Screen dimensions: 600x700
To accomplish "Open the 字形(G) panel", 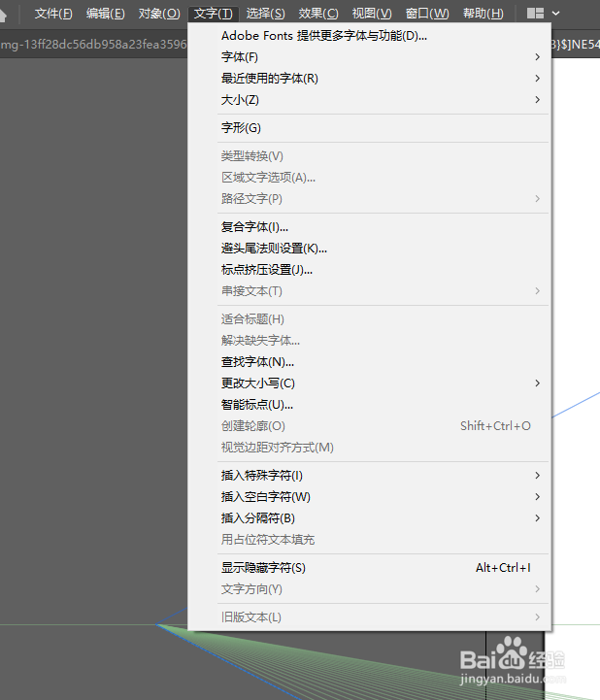I will click(x=370, y=128).
